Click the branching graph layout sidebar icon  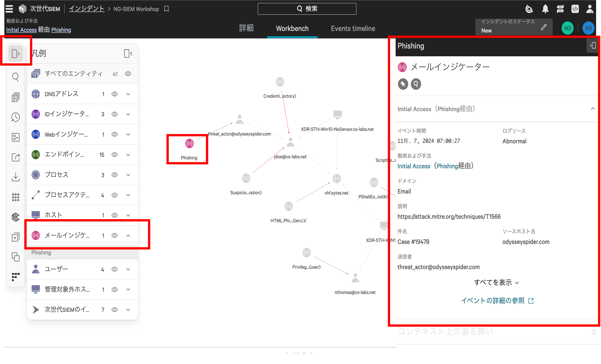click(x=16, y=277)
